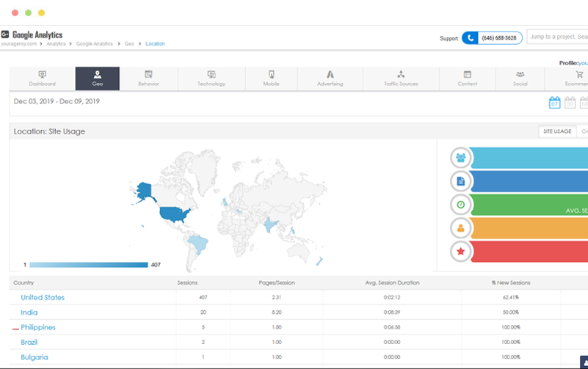Open the Technology tab

(211, 78)
